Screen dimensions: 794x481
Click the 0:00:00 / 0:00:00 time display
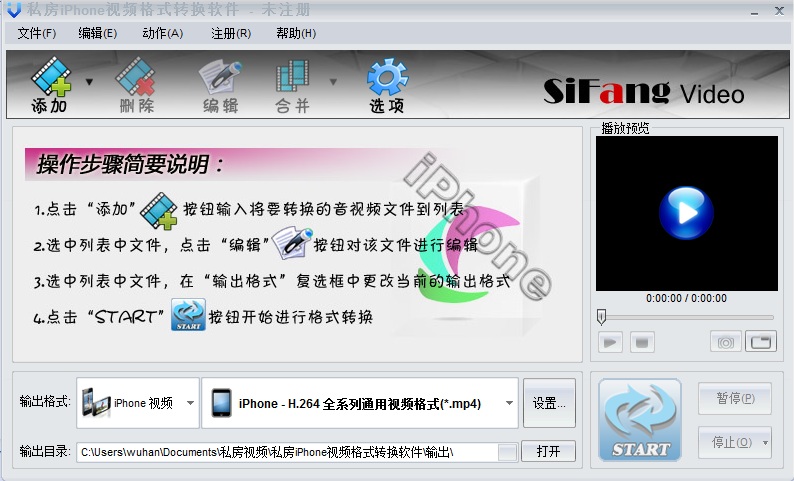686,298
